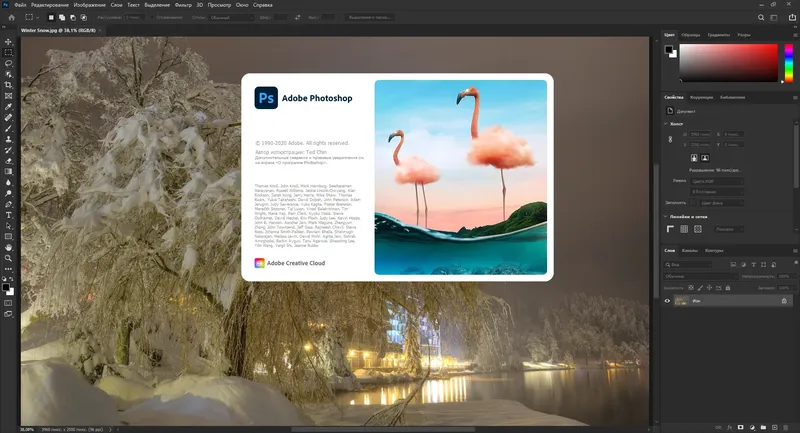
Task: Select the Crop tool
Action: tap(9, 84)
